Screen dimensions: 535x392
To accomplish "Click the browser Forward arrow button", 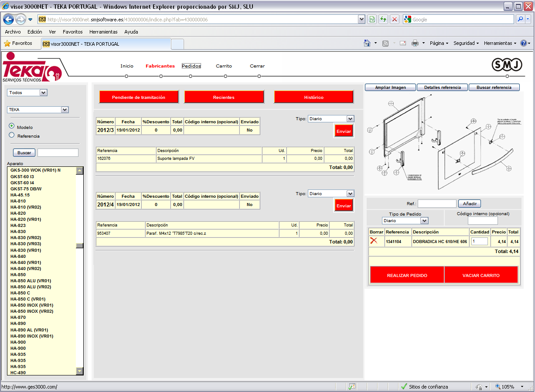I will click(x=20, y=20).
